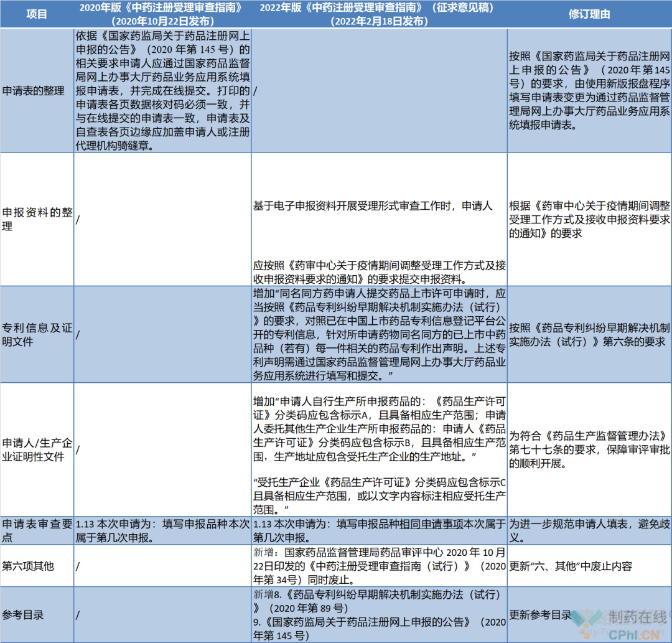
Task: Click the 第六项其他 row label
Action: (27, 566)
